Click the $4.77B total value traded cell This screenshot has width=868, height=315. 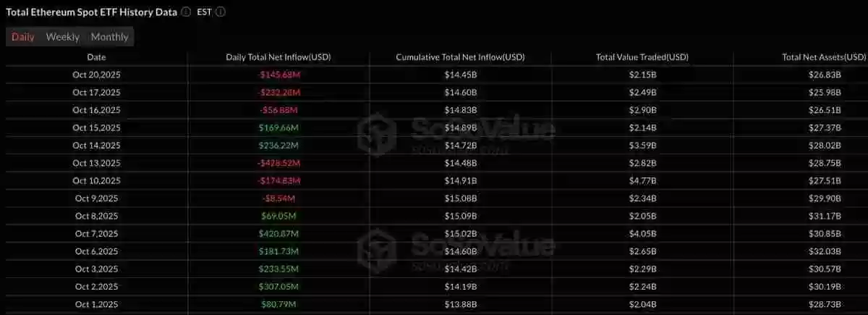coord(642,180)
